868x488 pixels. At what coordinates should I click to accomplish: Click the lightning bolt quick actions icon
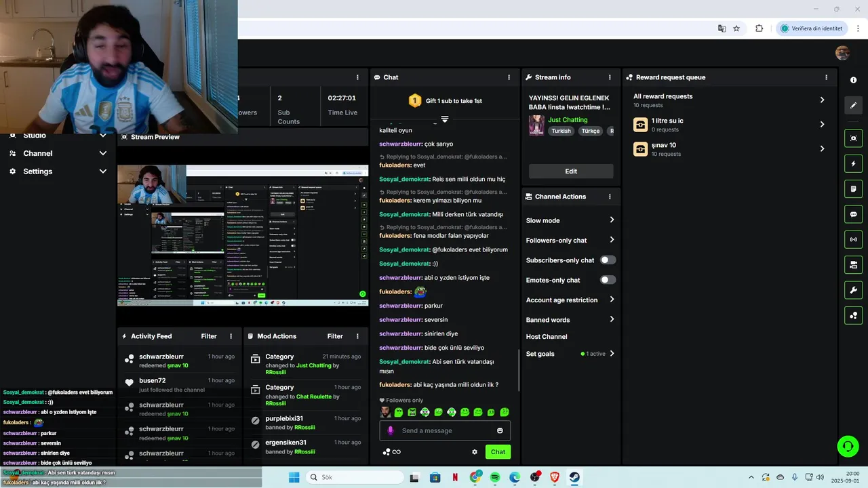click(x=853, y=163)
